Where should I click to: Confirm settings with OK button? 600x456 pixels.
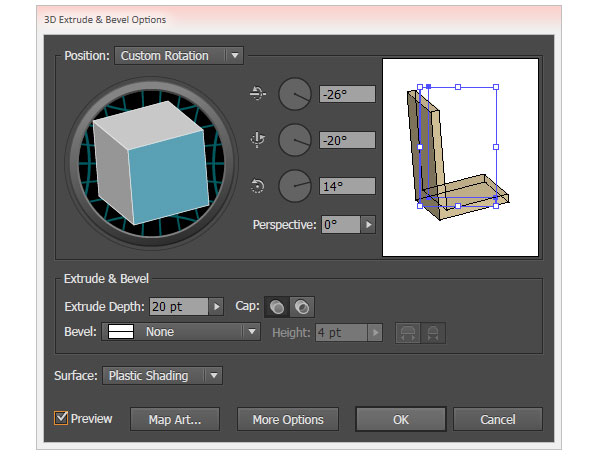click(x=400, y=419)
